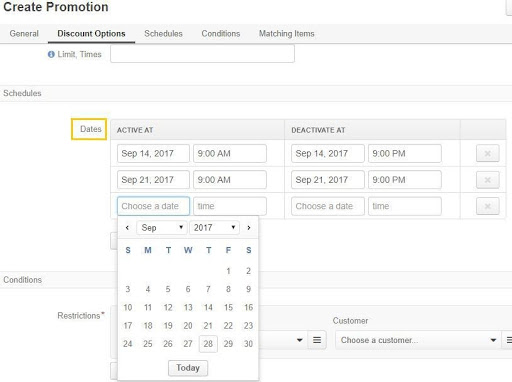Switch to the Conditions tab
This screenshot has width=512, height=382.
point(221,34)
